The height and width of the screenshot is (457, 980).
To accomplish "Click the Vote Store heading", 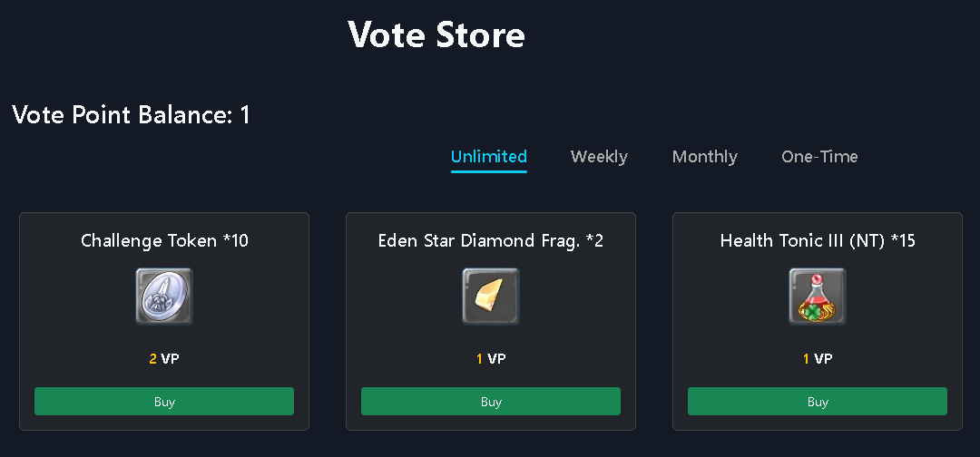I will click(436, 35).
